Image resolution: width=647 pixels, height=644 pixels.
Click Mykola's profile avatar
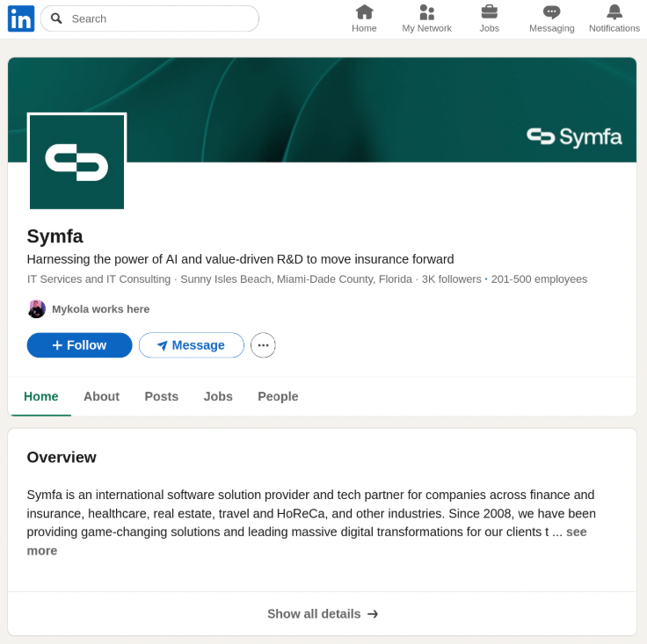[x=37, y=308]
